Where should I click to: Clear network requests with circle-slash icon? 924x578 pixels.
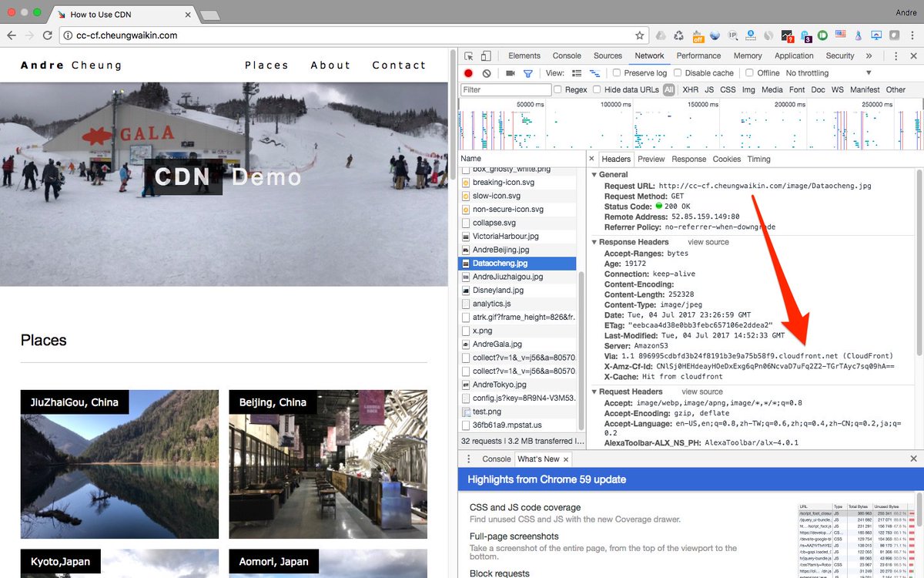(487, 72)
